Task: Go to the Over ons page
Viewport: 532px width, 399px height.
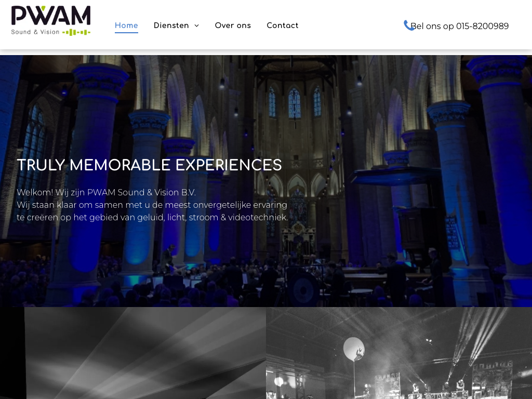Action: [x=233, y=25]
